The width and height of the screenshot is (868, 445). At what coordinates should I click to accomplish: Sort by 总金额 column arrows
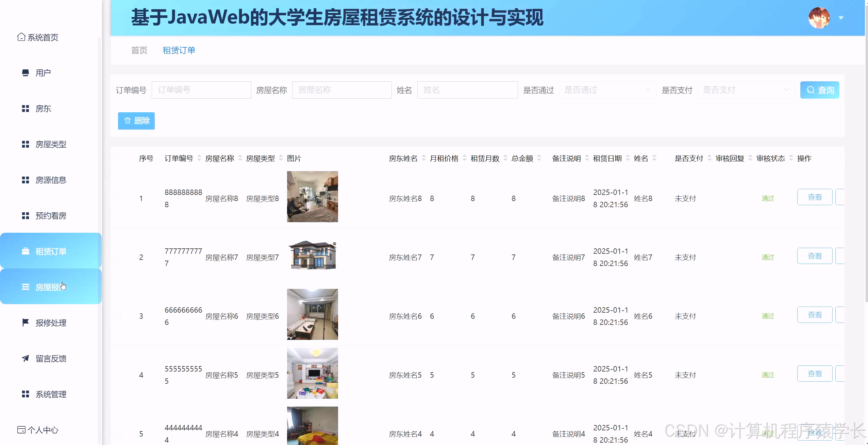(x=539, y=158)
